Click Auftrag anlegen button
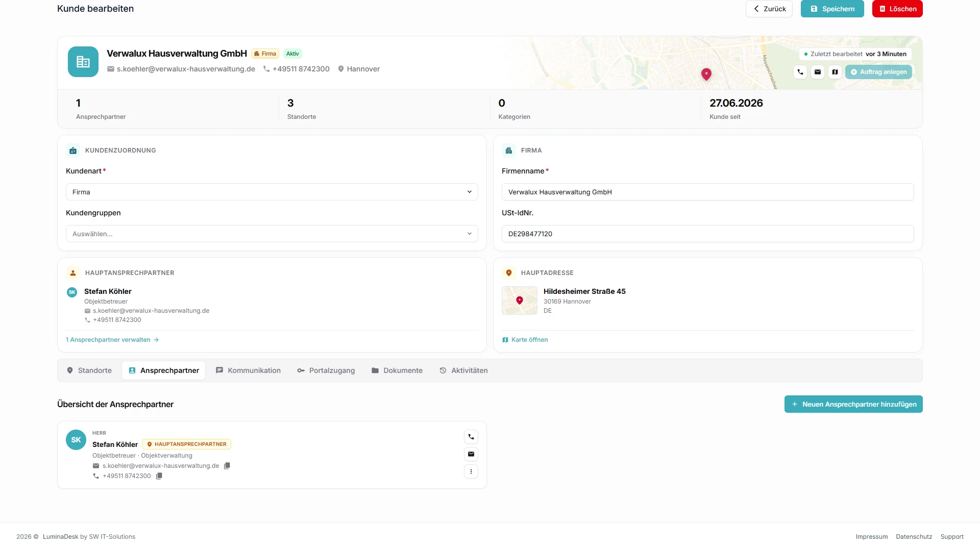 878,72
